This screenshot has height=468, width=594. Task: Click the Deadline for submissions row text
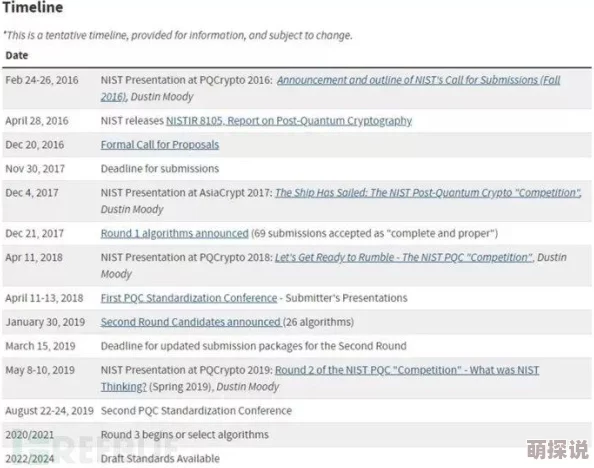[x=160, y=169]
